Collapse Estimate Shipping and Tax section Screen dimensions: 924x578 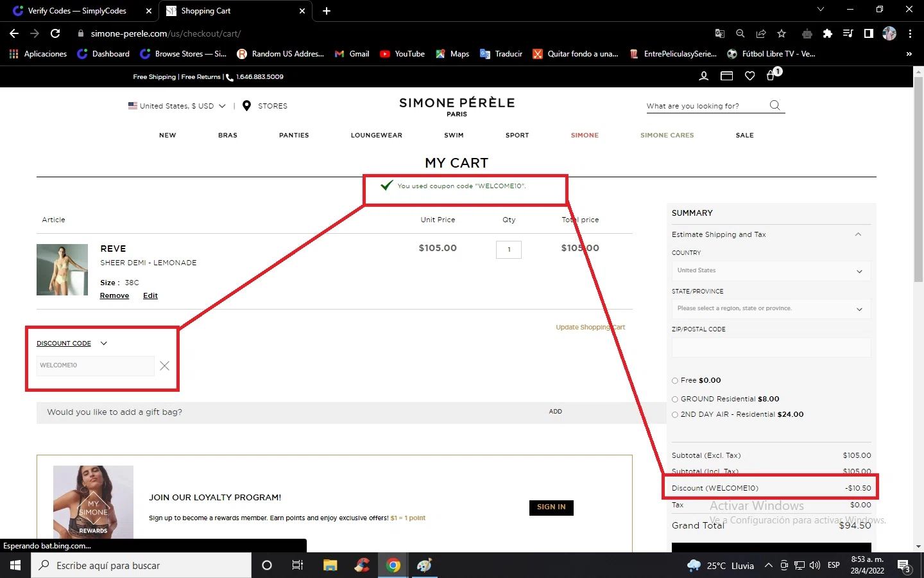(x=859, y=234)
